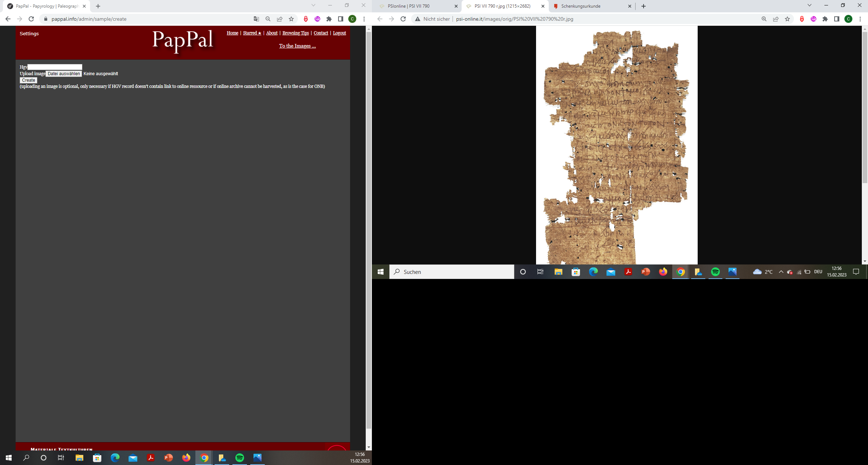The image size is (868, 465).
Task: Open Task View in the upper taskbar
Action: (x=540, y=272)
